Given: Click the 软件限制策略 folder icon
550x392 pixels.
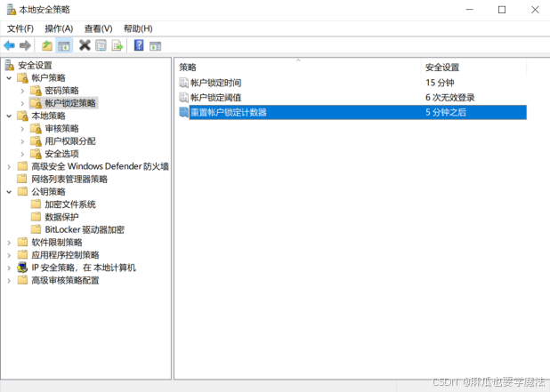Looking at the screenshot, I should point(22,242).
